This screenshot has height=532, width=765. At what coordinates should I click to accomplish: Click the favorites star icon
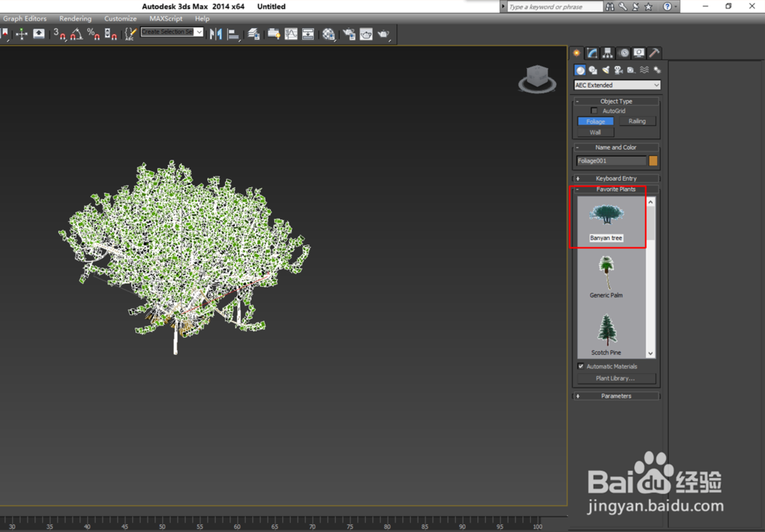click(649, 7)
